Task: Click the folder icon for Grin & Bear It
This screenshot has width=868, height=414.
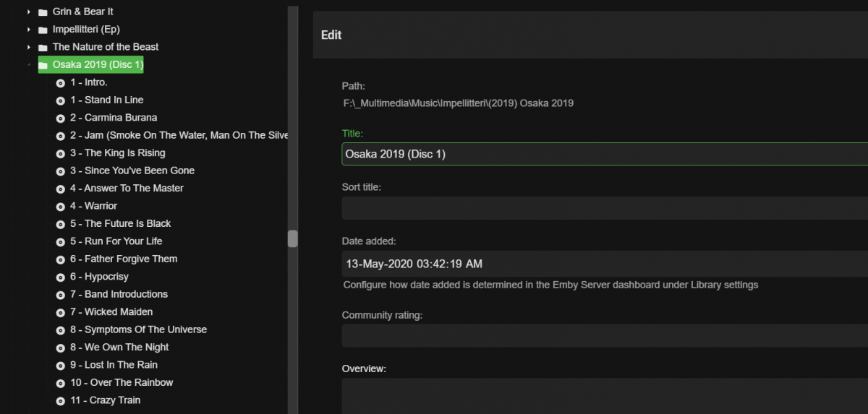Action: click(43, 12)
